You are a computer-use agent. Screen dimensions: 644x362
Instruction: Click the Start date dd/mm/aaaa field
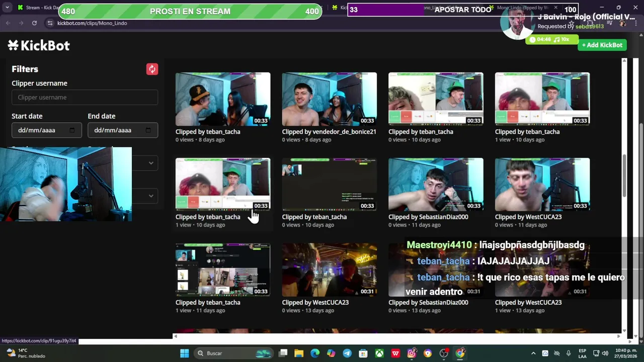click(x=46, y=130)
